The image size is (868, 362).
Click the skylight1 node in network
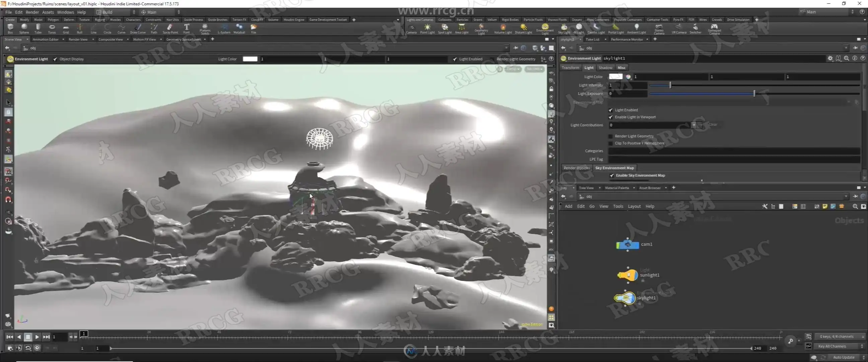pos(626,298)
